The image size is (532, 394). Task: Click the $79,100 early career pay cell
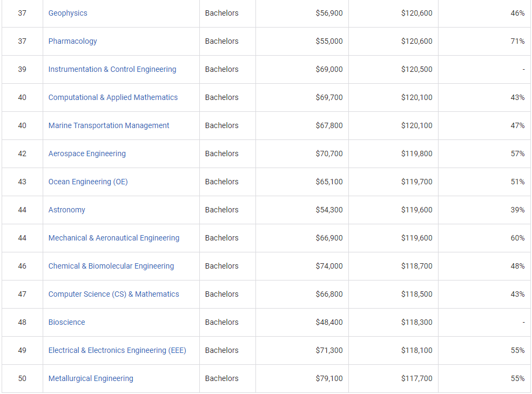click(302, 378)
